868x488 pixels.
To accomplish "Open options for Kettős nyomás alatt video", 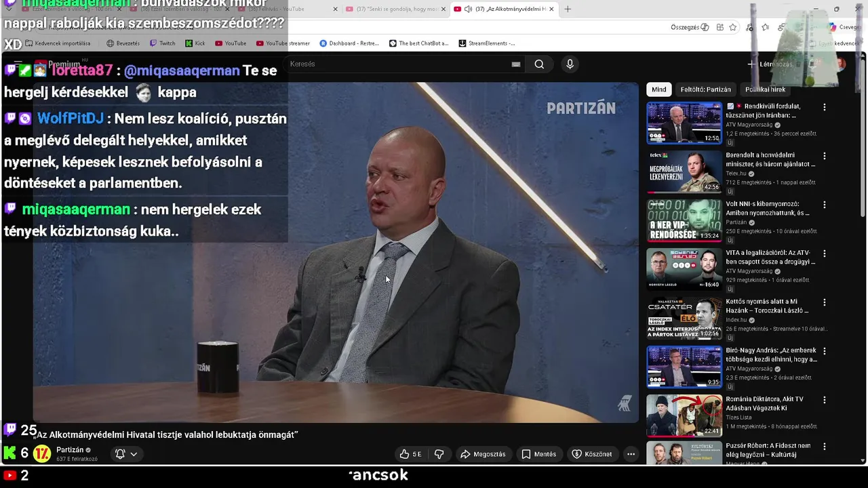I will (825, 302).
